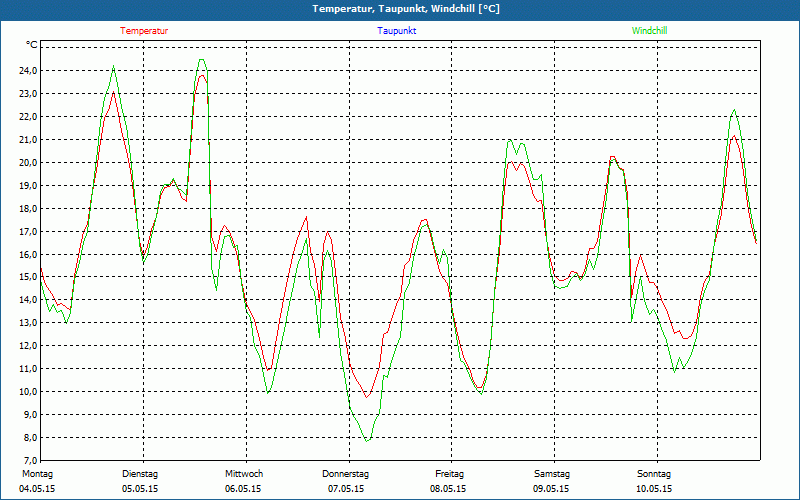The height and width of the screenshot is (500, 800).
Task: Select the 19,0 y-axis value
Action: [x=28, y=185]
